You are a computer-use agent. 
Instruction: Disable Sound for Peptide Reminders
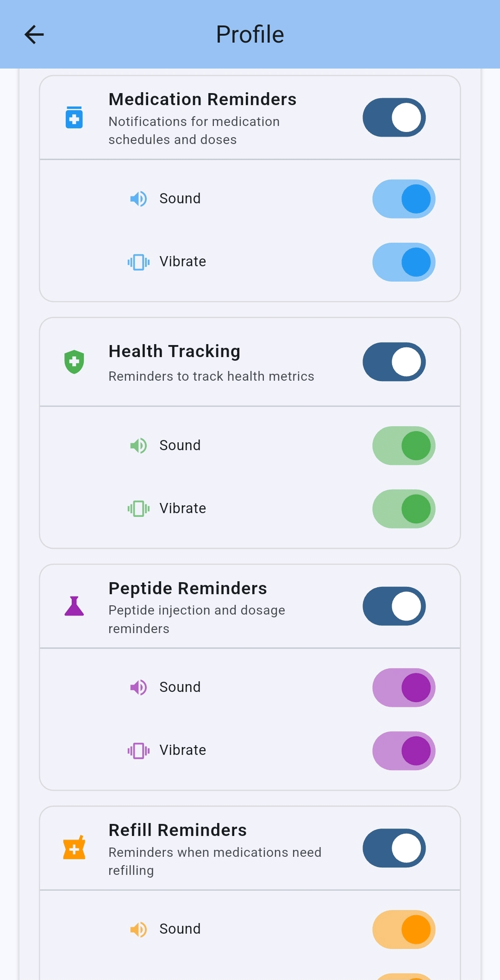tap(403, 687)
